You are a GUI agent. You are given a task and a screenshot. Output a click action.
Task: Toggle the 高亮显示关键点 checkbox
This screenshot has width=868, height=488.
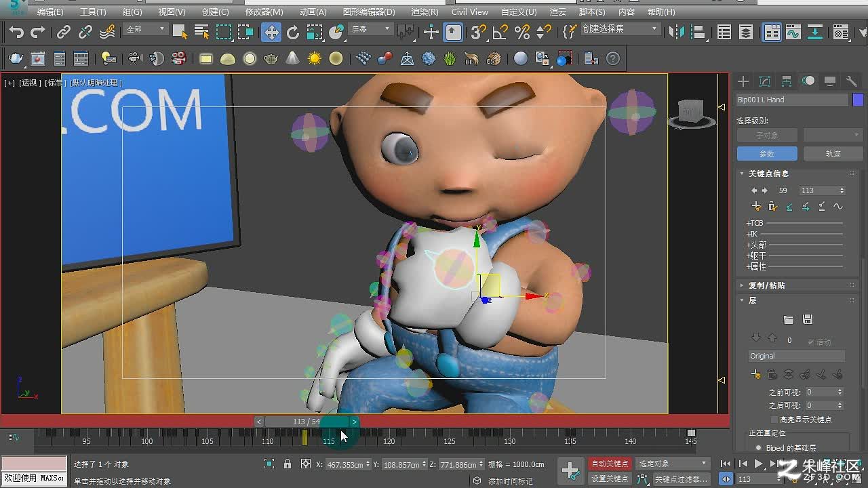point(774,420)
